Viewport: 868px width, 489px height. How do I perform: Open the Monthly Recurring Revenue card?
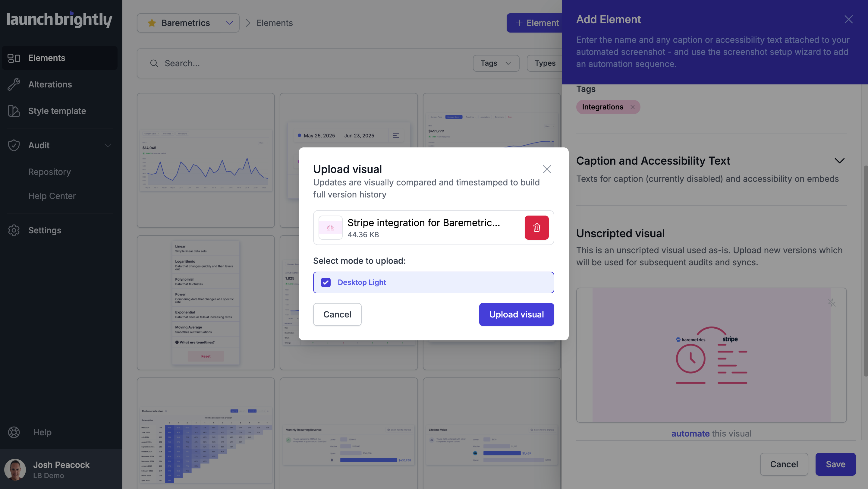coord(348,434)
